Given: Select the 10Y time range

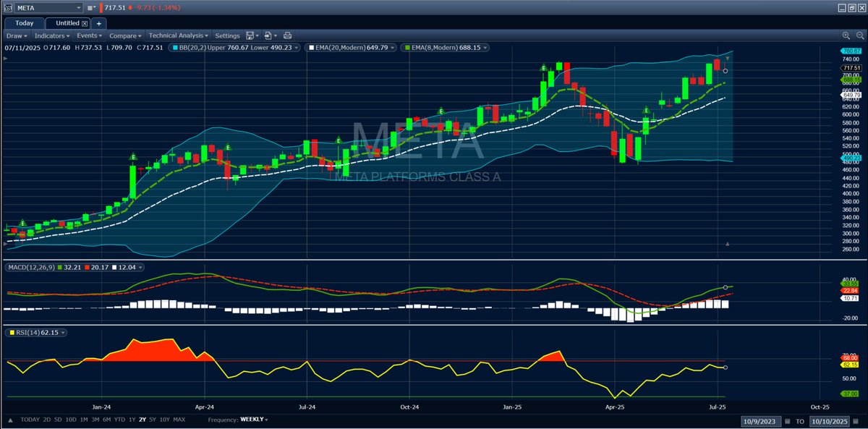Looking at the screenshot, I should pos(165,420).
